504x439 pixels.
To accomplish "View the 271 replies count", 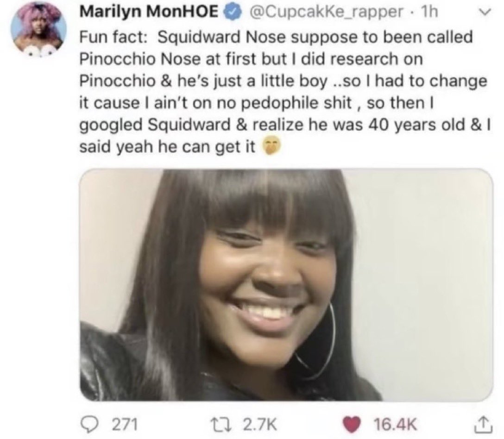I will (x=125, y=424).
